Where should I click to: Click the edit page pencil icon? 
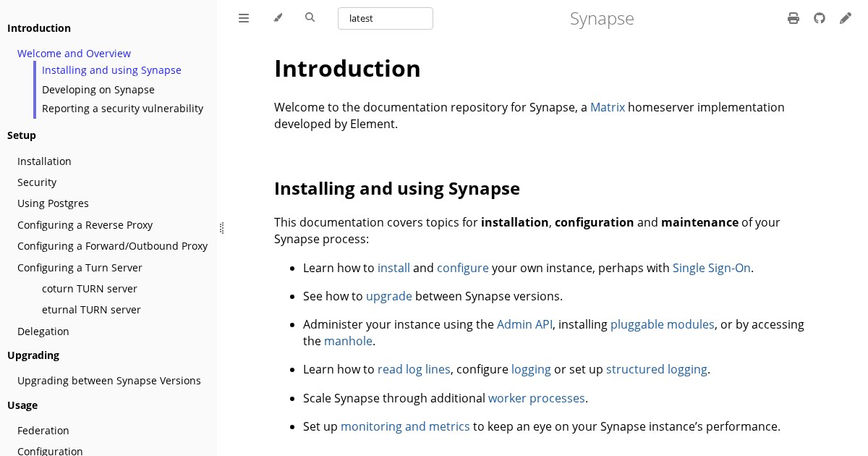coord(846,18)
